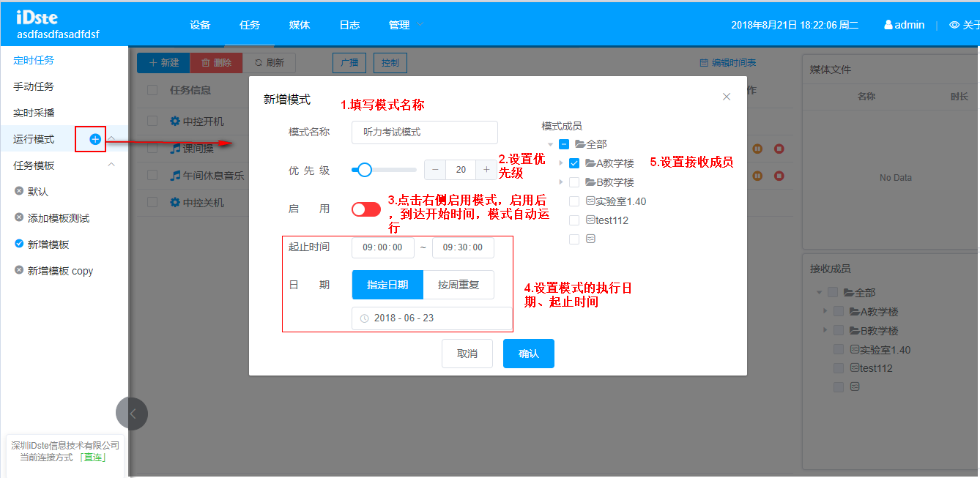Click the status icon beside 新增模板 copy
The height and width of the screenshot is (478, 980).
pos(19,270)
